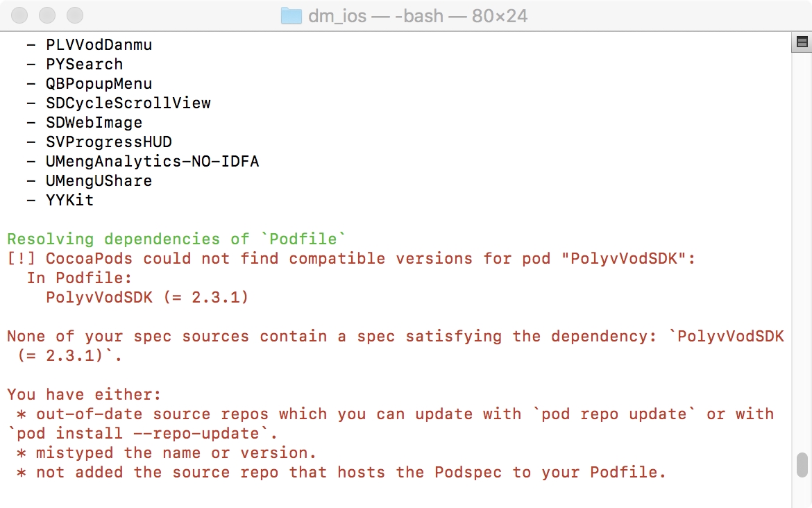Click the 'QBPopupMenu' pod name
Viewport: 812px width, 508px height.
tap(99, 84)
